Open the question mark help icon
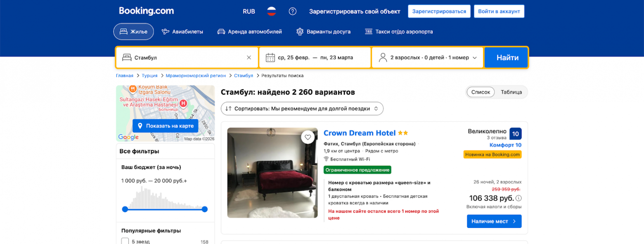The image size is (644, 244). click(293, 11)
